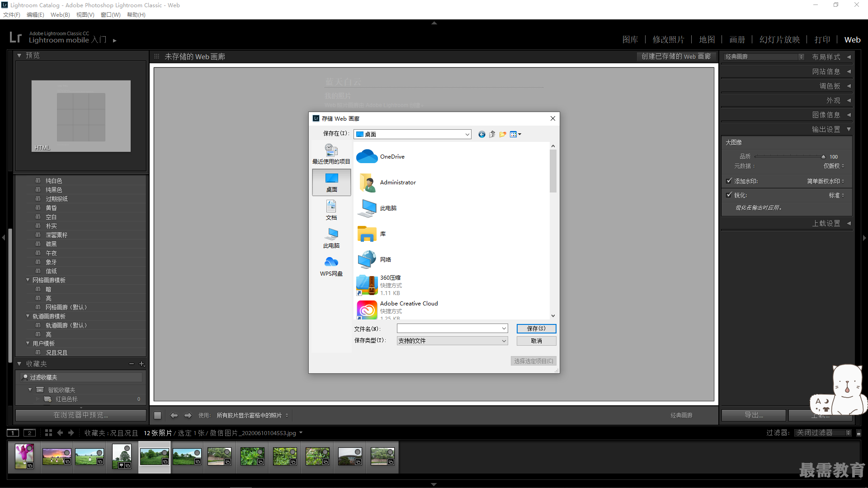Toggle the filter switch at filmstrip right
This screenshot has width=868, height=488.
pos(859,433)
